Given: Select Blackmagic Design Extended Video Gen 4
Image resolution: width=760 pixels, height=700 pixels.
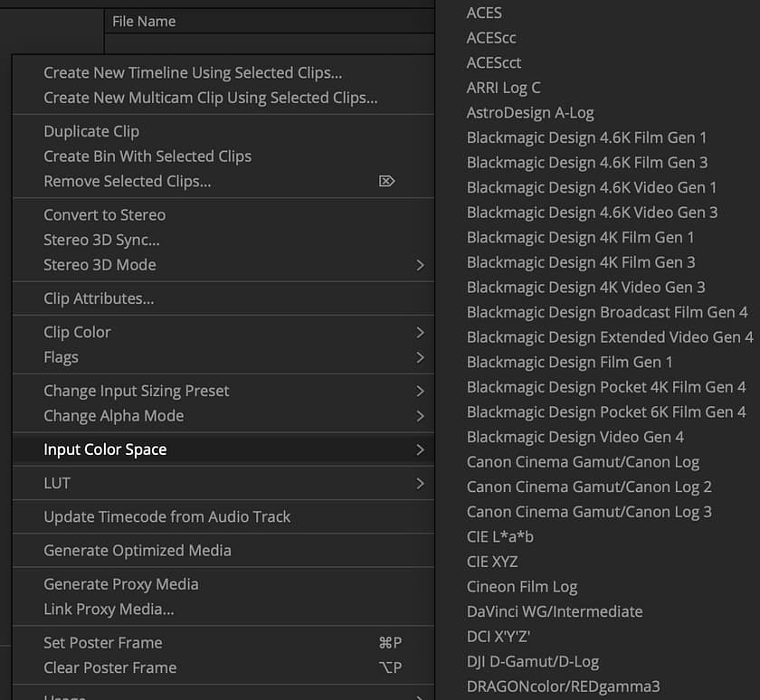Looking at the screenshot, I should [x=610, y=337].
